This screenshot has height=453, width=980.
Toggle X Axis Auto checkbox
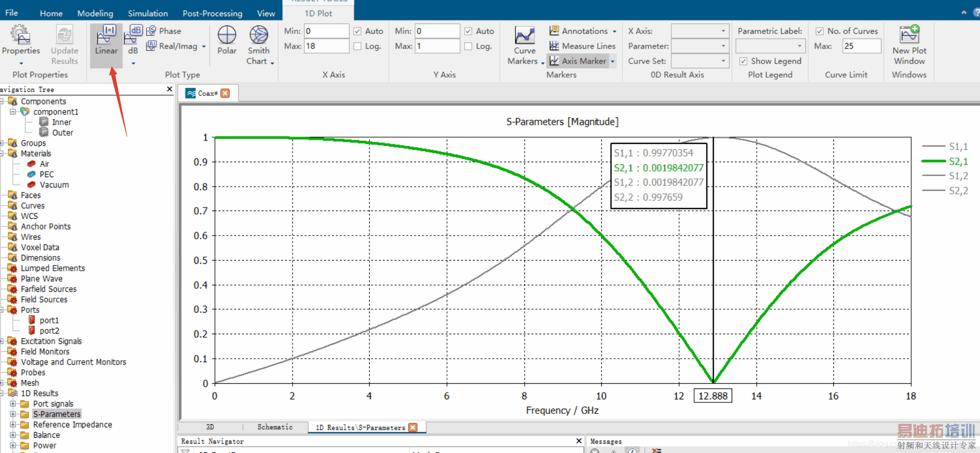(357, 31)
